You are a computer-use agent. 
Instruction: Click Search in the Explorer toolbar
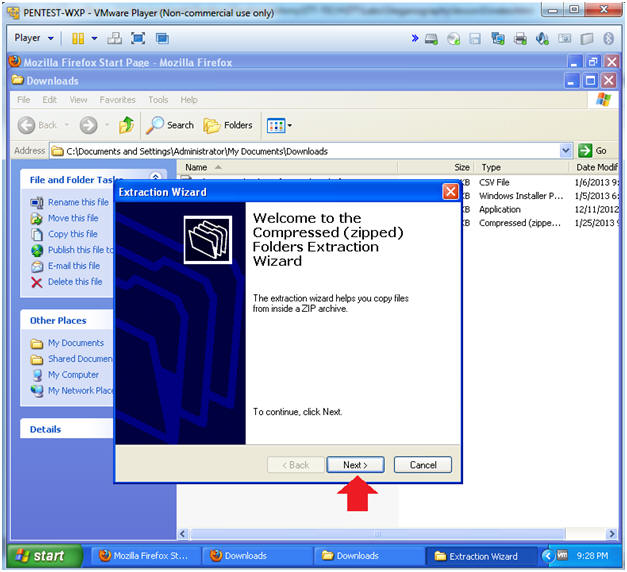coord(170,125)
